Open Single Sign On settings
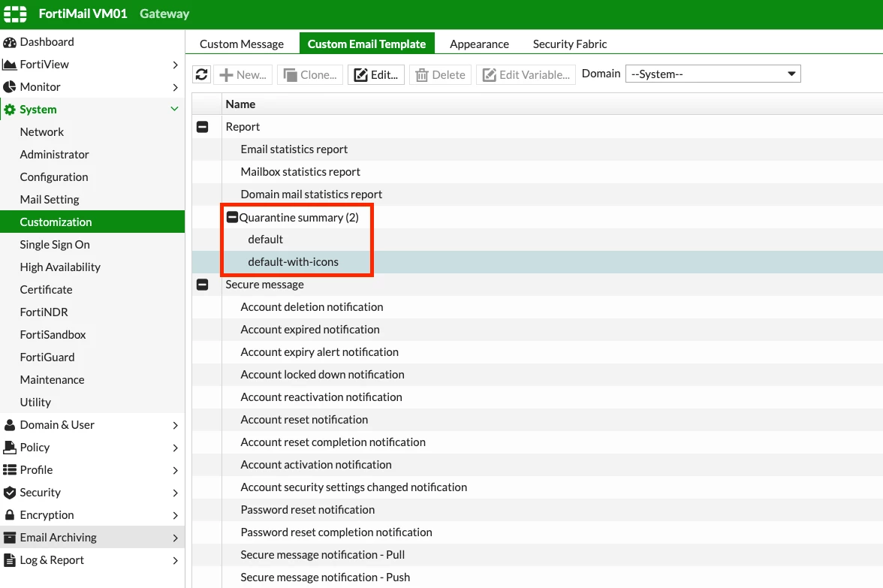 (92, 245)
